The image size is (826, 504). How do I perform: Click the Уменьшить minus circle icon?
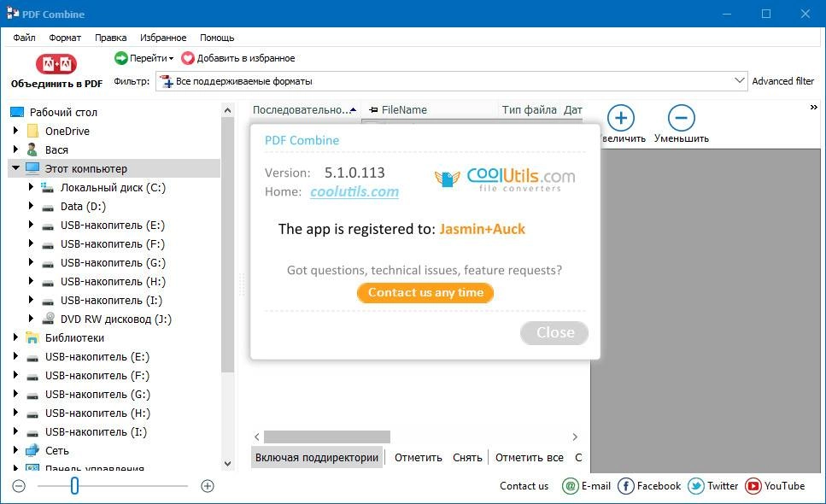coord(681,117)
